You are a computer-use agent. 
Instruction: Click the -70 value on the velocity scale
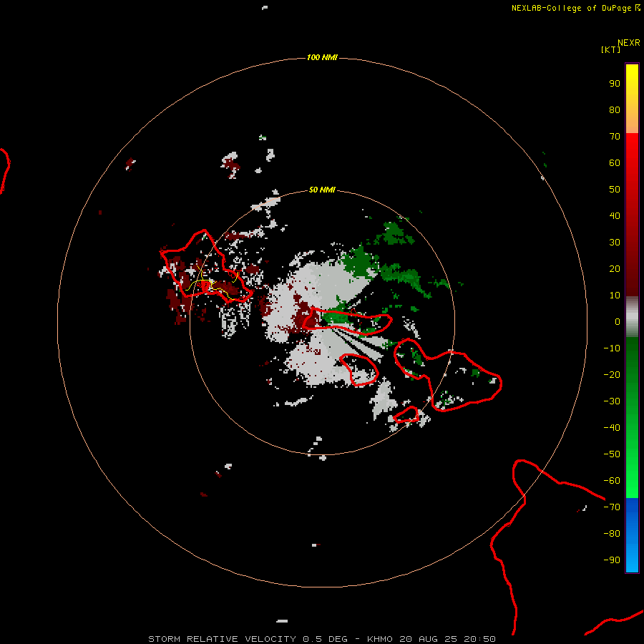pyautogui.click(x=612, y=507)
